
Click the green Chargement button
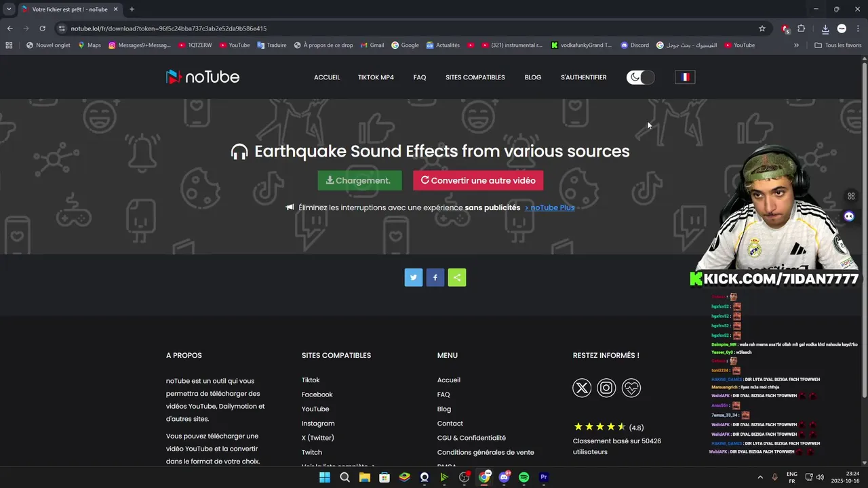(359, 180)
